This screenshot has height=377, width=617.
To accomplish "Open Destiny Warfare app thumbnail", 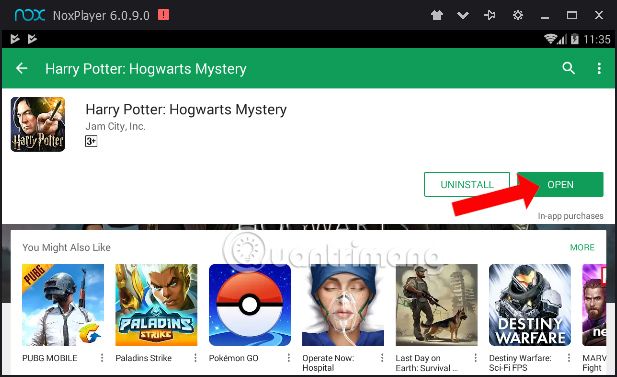I will pos(530,305).
